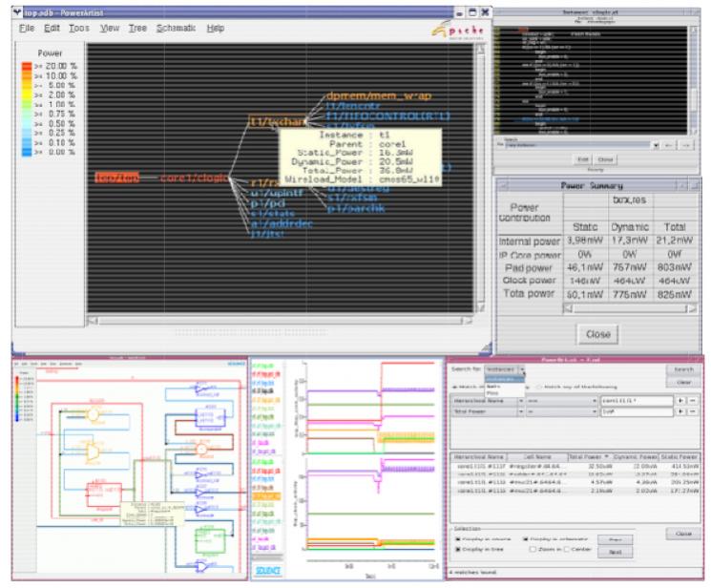Click the 17,3mW Internal power dynamic cell
Image resolution: width=711 pixels, height=588 pixels.
tap(630, 241)
